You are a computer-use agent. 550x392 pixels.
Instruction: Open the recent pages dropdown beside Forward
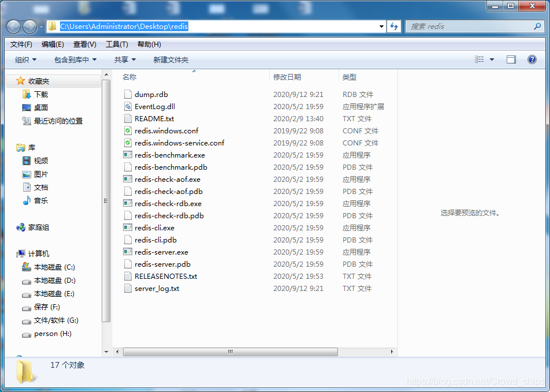click(x=41, y=27)
